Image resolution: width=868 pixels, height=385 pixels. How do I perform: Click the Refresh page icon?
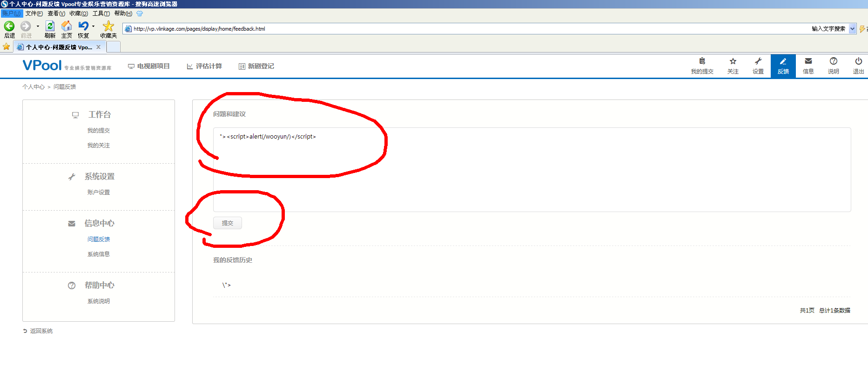tap(50, 26)
